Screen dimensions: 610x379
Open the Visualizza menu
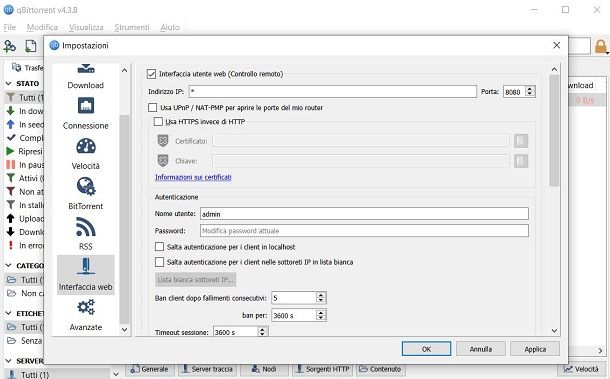[x=86, y=27]
